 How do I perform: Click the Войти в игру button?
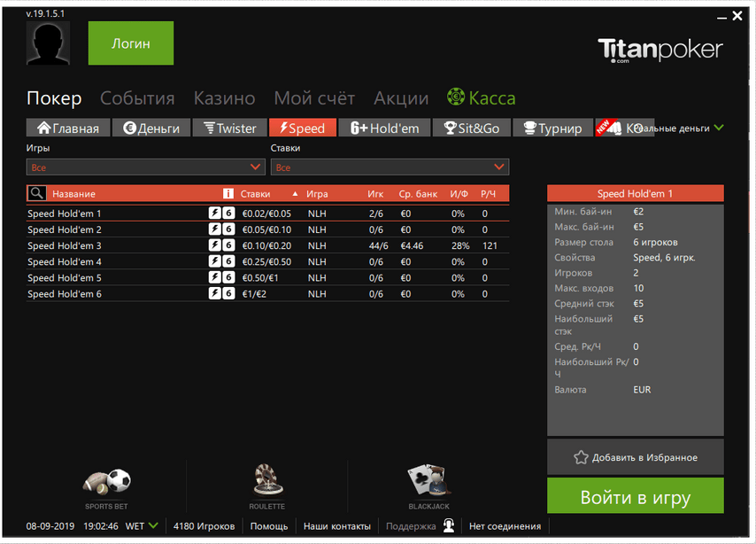(635, 496)
